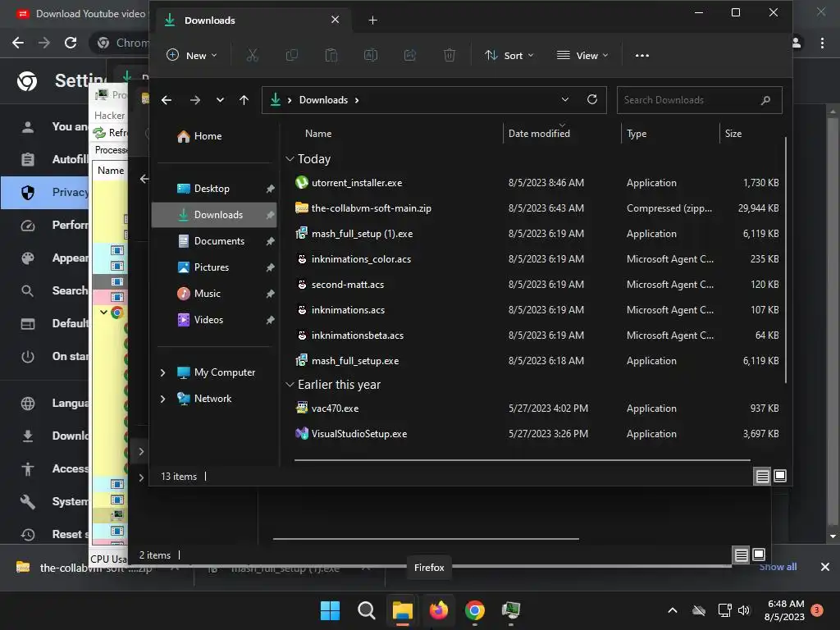Collapse the Earlier this year group
This screenshot has width=840, height=630.
click(290, 385)
